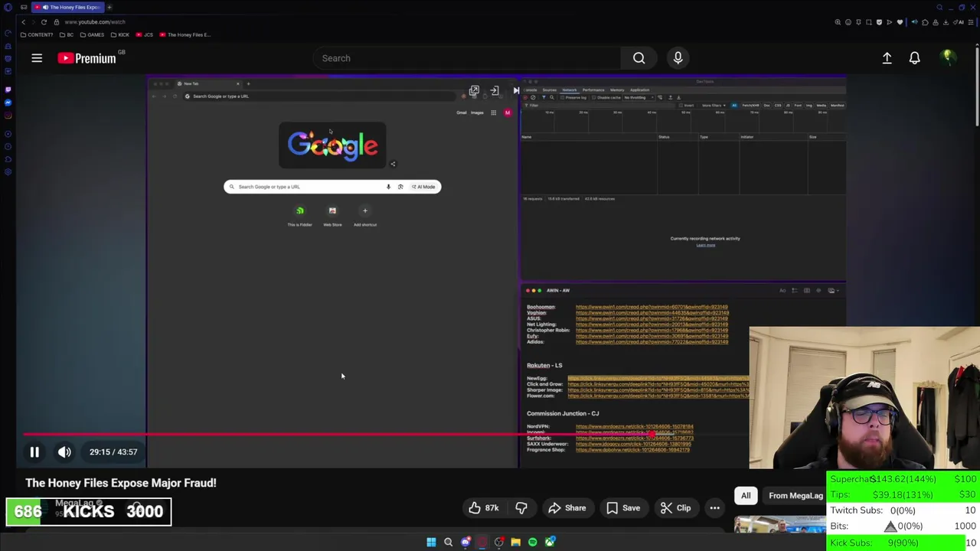Go back in browser history
Image resolution: width=980 pixels, height=551 pixels.
point(23,22)
